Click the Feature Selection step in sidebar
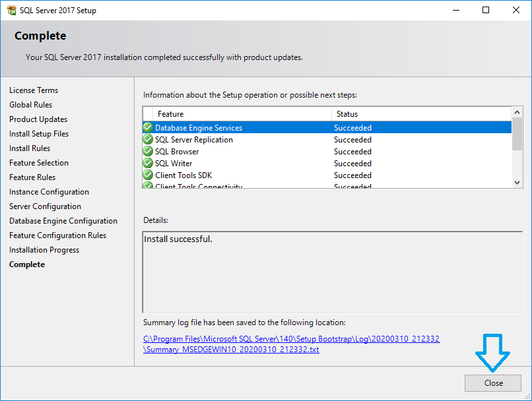Screen dimensions: 532x401 point(39,163)
